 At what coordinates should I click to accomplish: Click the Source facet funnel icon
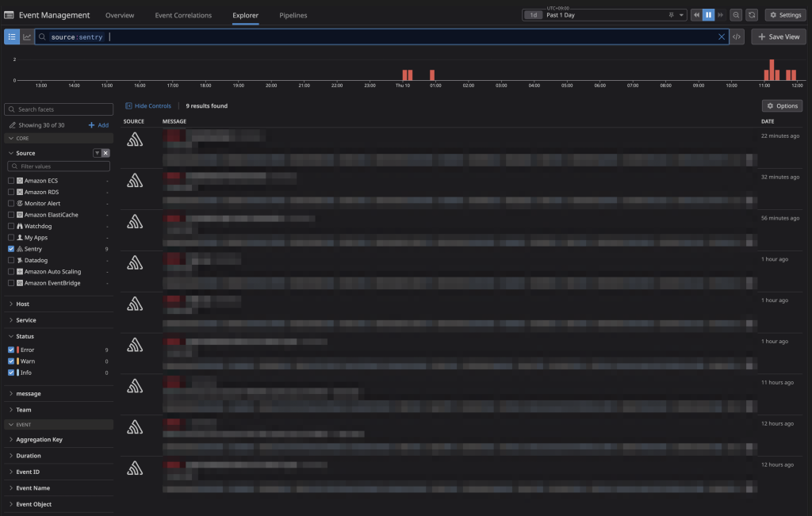[97, 153]
